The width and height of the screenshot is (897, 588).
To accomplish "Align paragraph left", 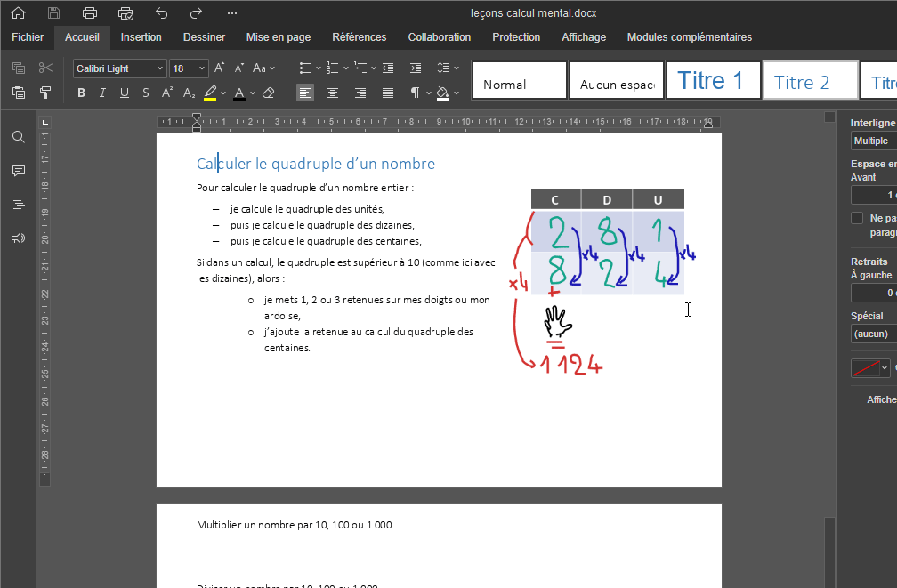I will pos(305,93).
